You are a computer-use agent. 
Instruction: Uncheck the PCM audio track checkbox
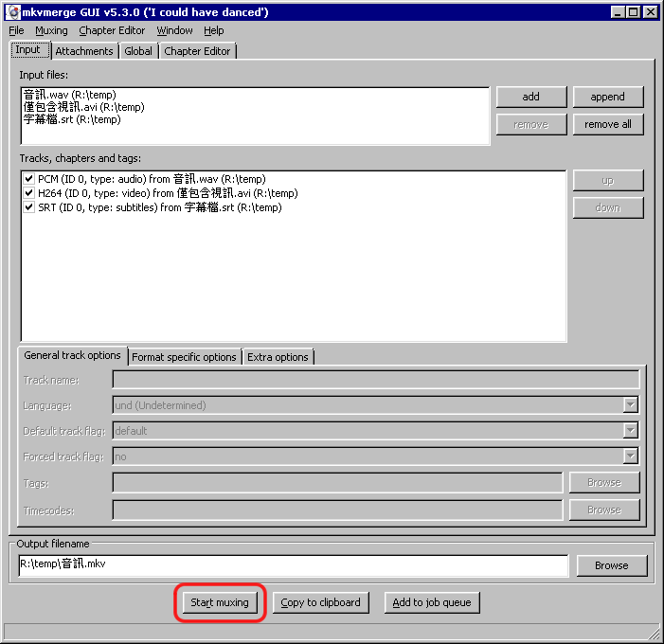(x=28, y=179)
